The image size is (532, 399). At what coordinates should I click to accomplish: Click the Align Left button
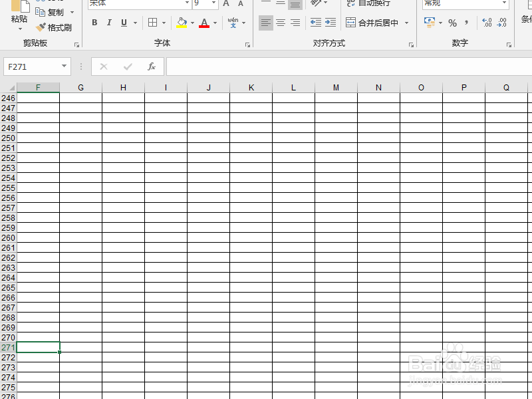(265, 22)
